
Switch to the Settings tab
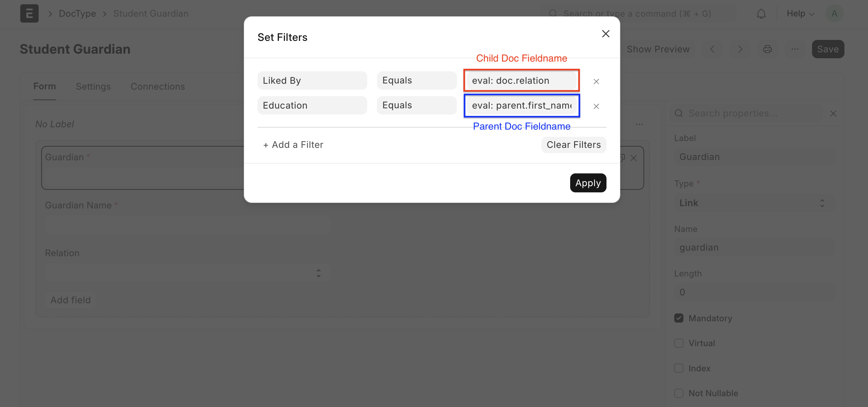(93, 87)
